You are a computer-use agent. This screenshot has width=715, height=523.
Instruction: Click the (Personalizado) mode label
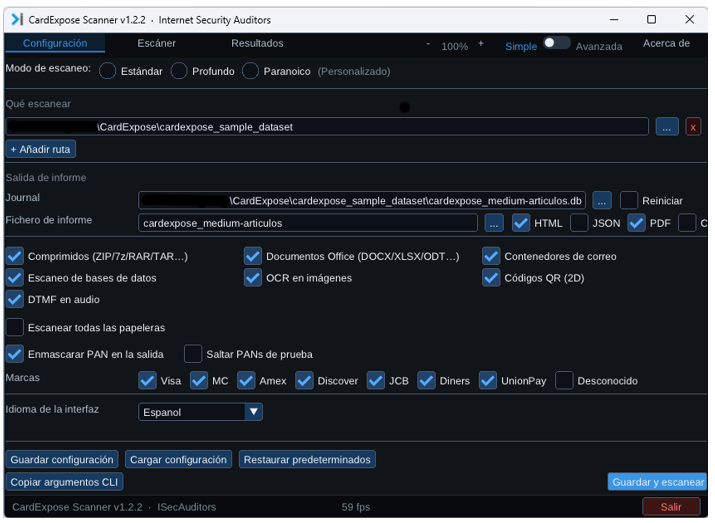(x=354, y=72)
